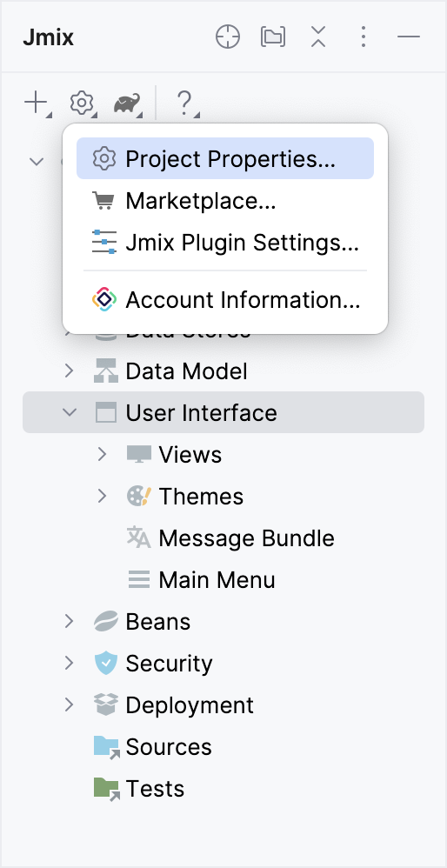Image resolution: width=447 pixels, height=868 pixels.
Task: Click the locate/select opened file crosshair icon
Action: coord(228,37)
